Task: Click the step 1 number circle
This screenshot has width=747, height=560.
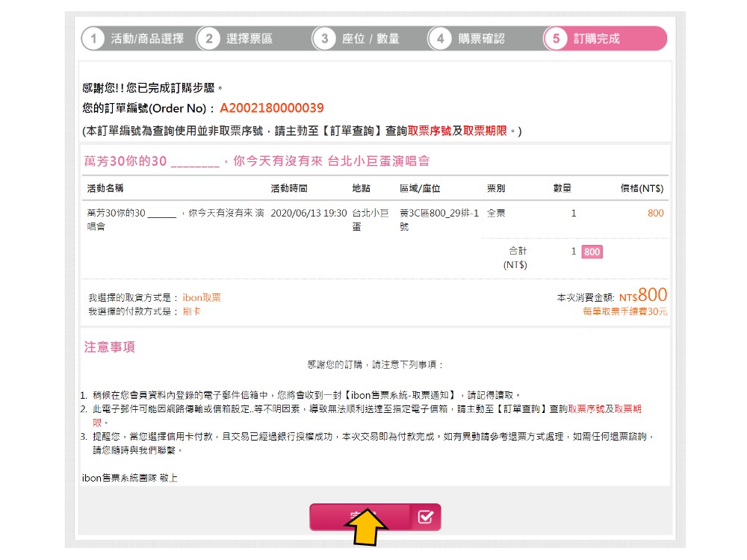Action: pyautogui.click(x=92, y=39)
